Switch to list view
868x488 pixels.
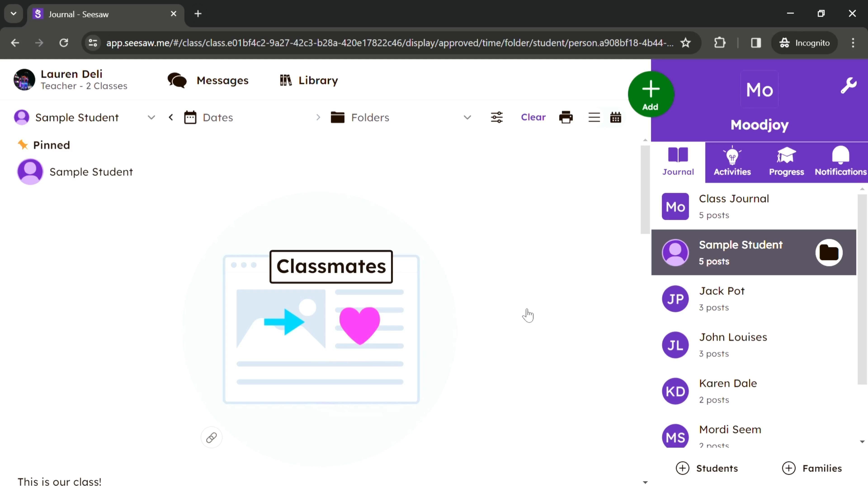(x=594, y=117)
